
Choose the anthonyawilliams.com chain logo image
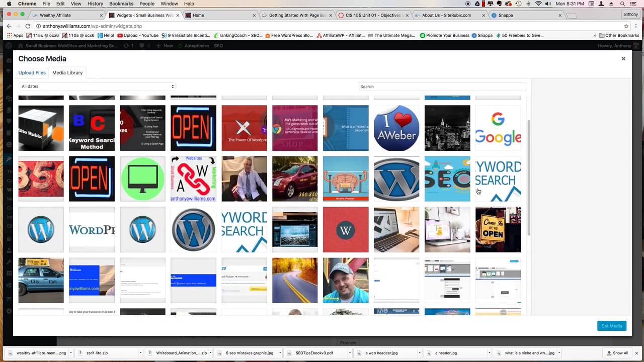point(193,178)
